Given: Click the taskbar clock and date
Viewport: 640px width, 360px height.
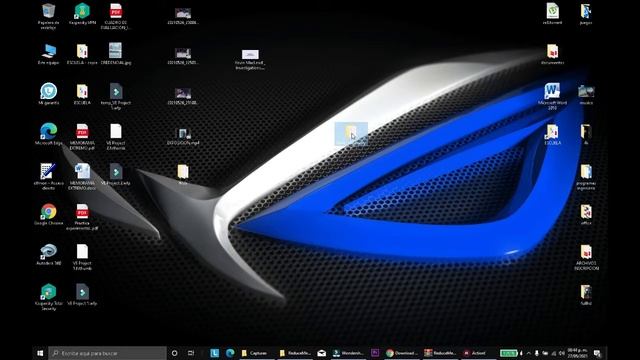Looking at the screenshot, I should pyautogui.click(x=577, y=353).
